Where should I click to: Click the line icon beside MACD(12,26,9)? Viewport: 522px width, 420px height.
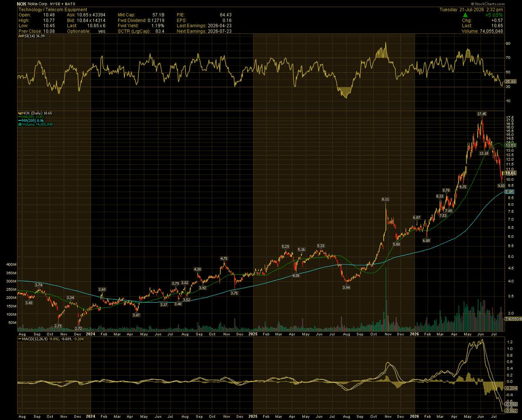[19, 339]
